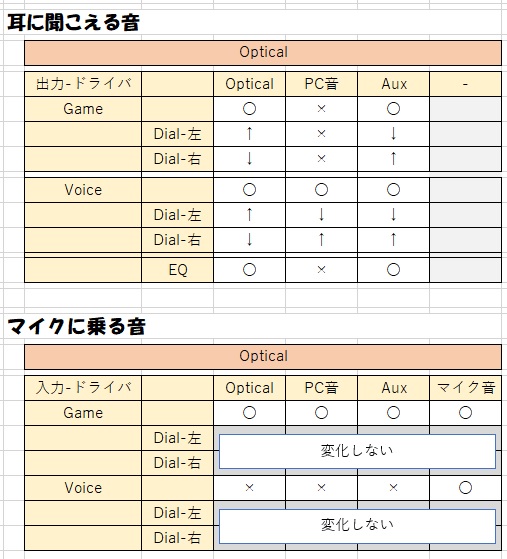Viewport: 507px width, 559px height.
Task: Click the Game row label in the upper table
Action: click(x=83, y=109)
